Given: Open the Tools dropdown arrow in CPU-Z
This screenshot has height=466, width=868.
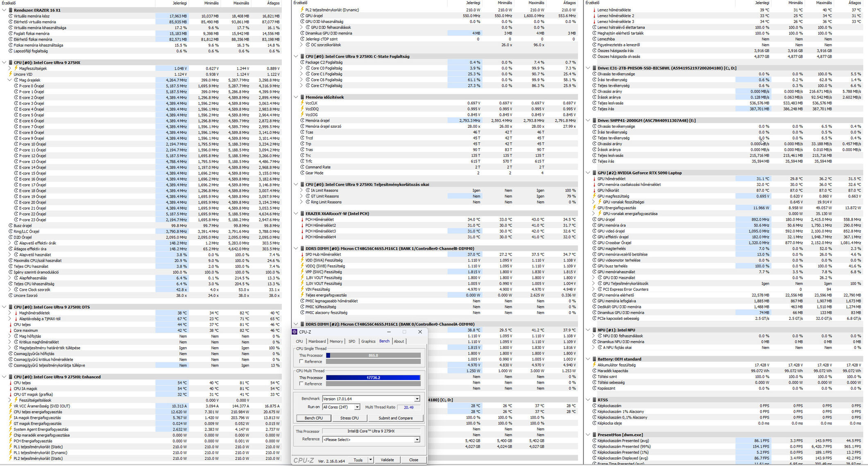Looking at the screenshot, I should point(370,460).
